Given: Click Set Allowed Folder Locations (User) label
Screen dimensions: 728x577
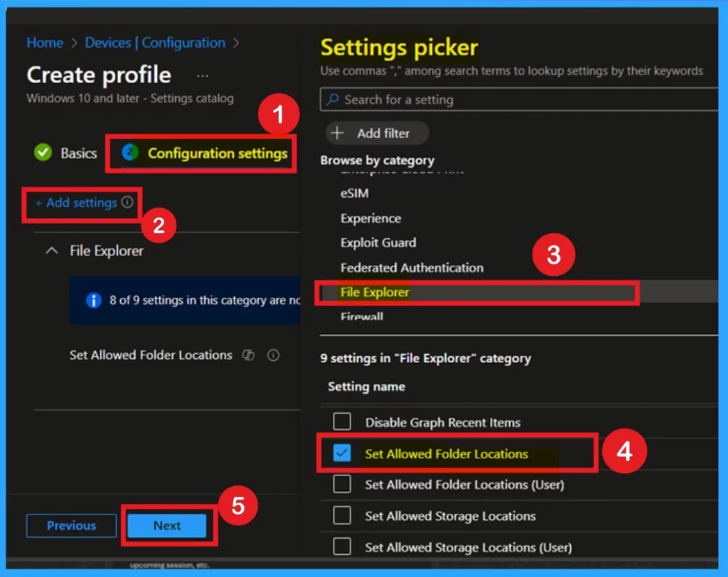Looking at the screenshot, I should coord(465,485).
